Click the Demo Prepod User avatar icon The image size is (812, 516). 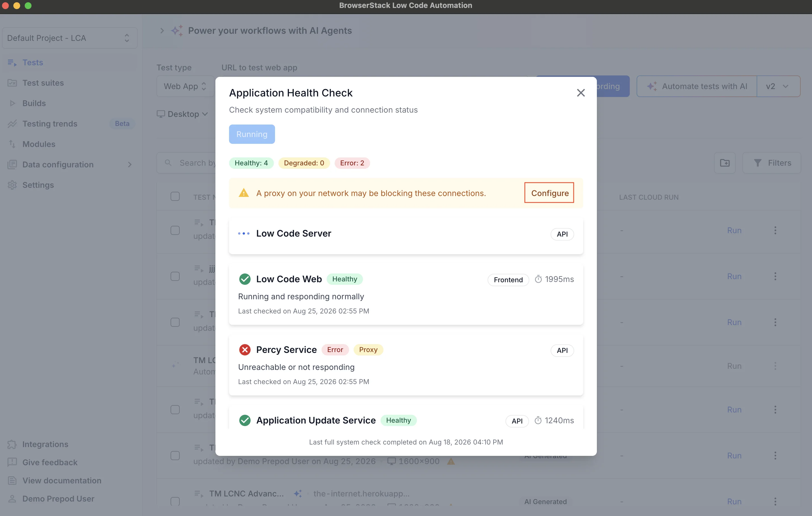tap(12, 498)
